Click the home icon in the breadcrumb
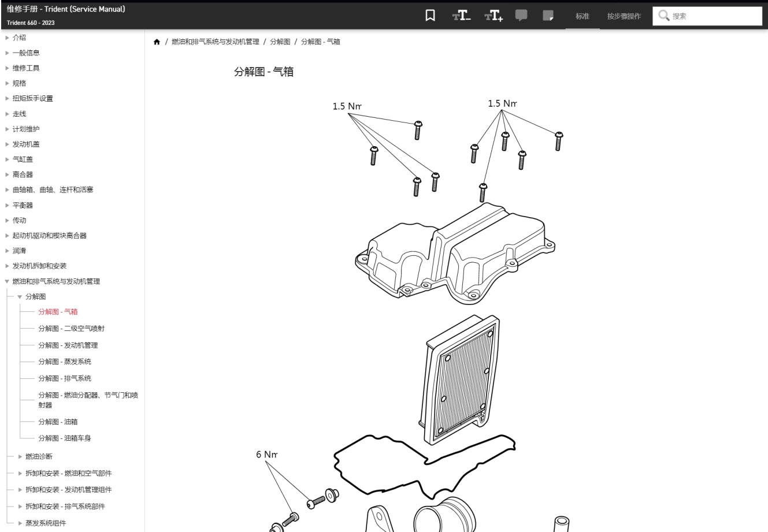This screenshot has height=532, width=768. pos(156,42)
